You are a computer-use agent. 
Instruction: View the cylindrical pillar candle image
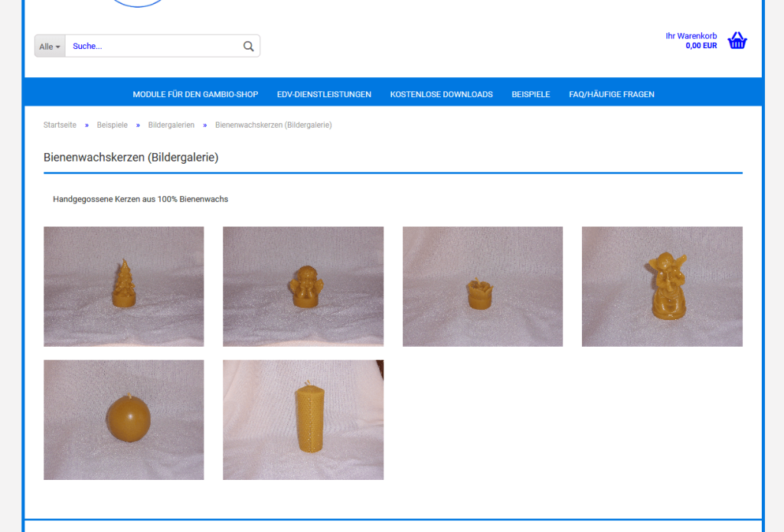303,419
